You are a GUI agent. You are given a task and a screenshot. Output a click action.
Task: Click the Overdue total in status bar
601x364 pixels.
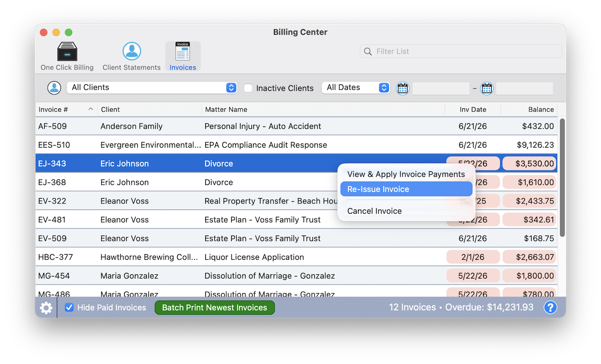(489, 307)
